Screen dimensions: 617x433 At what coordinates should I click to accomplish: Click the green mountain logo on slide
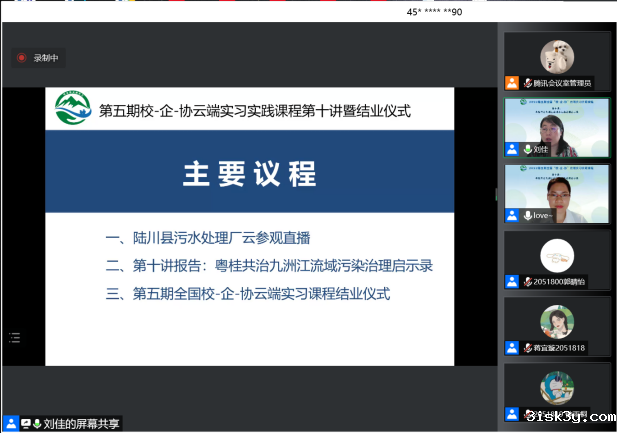pyautogui.click(x=72, y=111)
